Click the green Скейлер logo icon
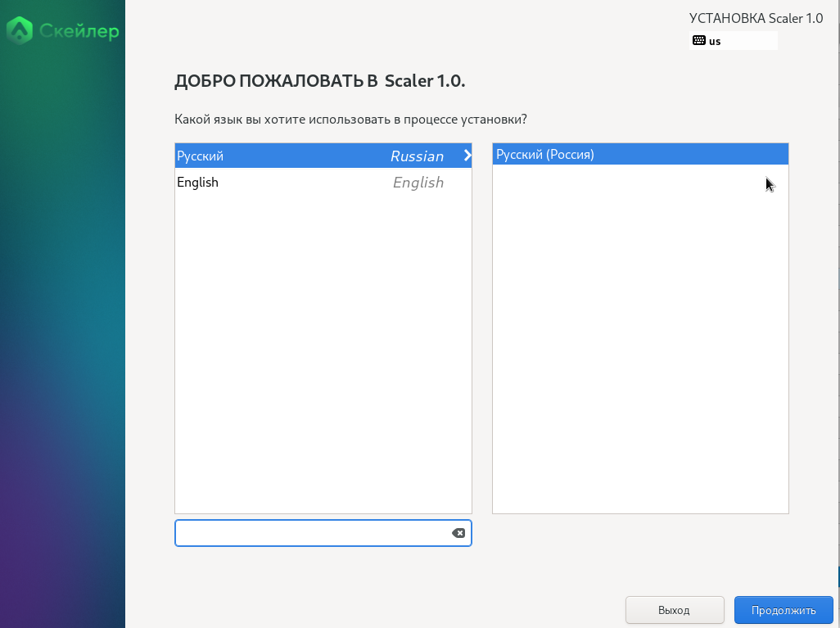 pyautogui.click(x=19, y=31)
